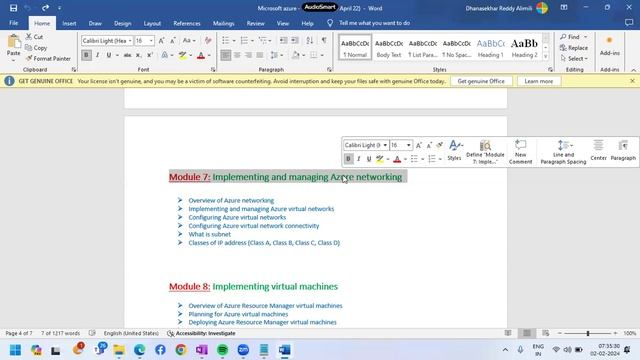The image size is (640, 360).
Task: Toggle Italic in the ribbon Font group
Action: point(97,55)
